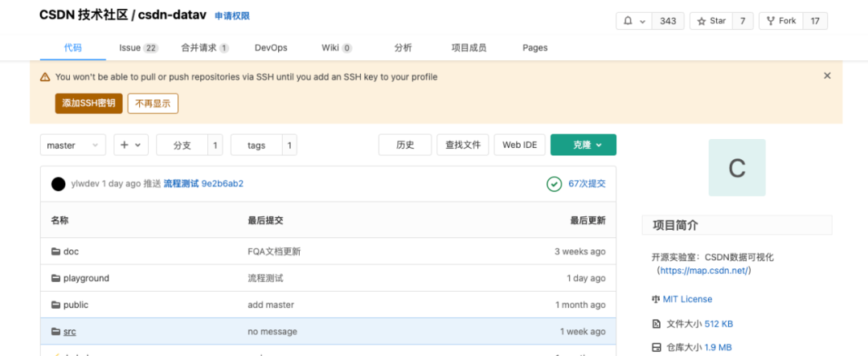868x356 pixels.
Task: Click the no message commit text
Action: pos(272,332)
